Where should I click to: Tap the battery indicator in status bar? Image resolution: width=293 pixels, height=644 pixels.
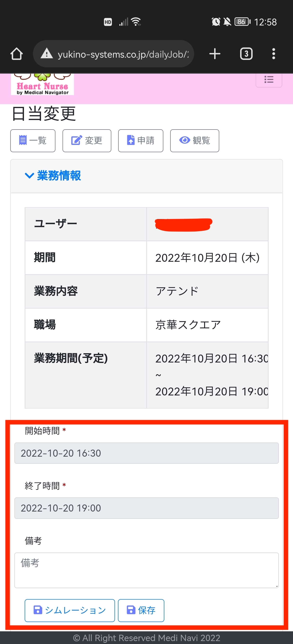pyautogui.click(x=242, y=22)
